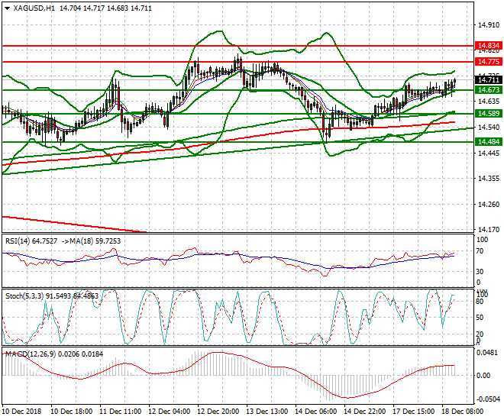Viewport: 504px width, 420px height.
Task: Click the RSI(14) 64.7527 indicator label
Action: point(31,241)
